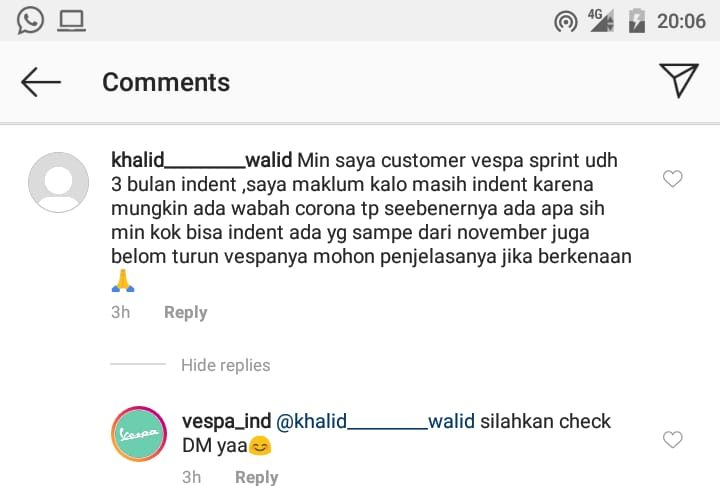Collapse the thread with Hide replies
Image resolution: width=720 pixels, height=486 pixels.
point(225,365)
